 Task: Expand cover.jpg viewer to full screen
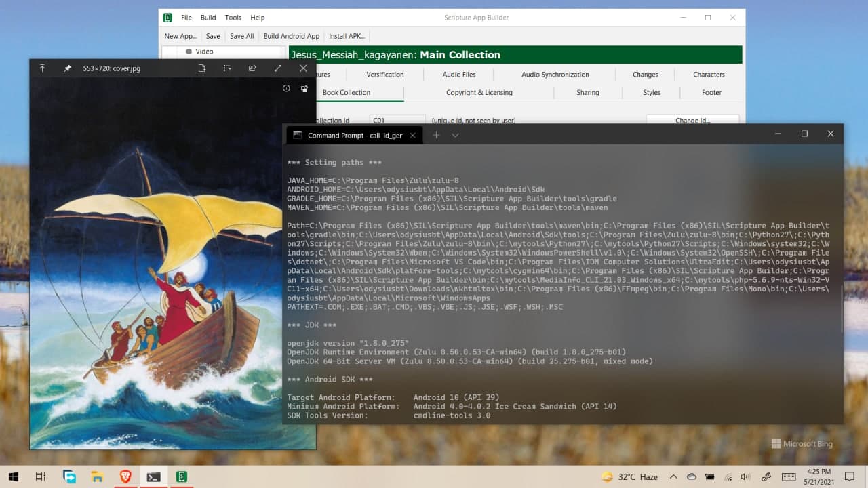pos(278,68)
